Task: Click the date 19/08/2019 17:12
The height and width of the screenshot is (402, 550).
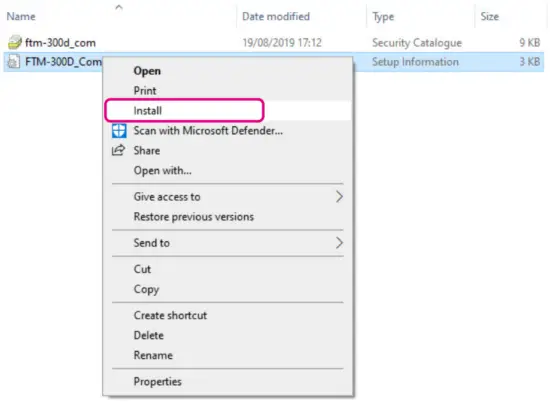Action: 282,43
